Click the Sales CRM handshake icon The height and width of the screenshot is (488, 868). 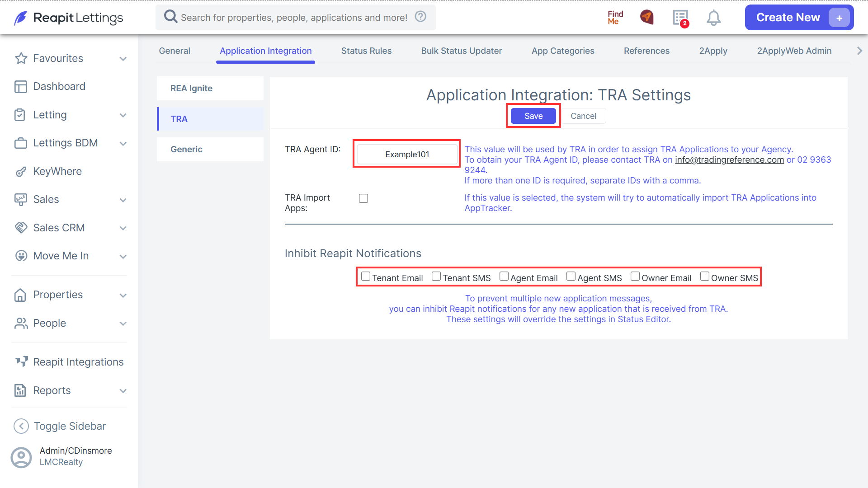21,228
